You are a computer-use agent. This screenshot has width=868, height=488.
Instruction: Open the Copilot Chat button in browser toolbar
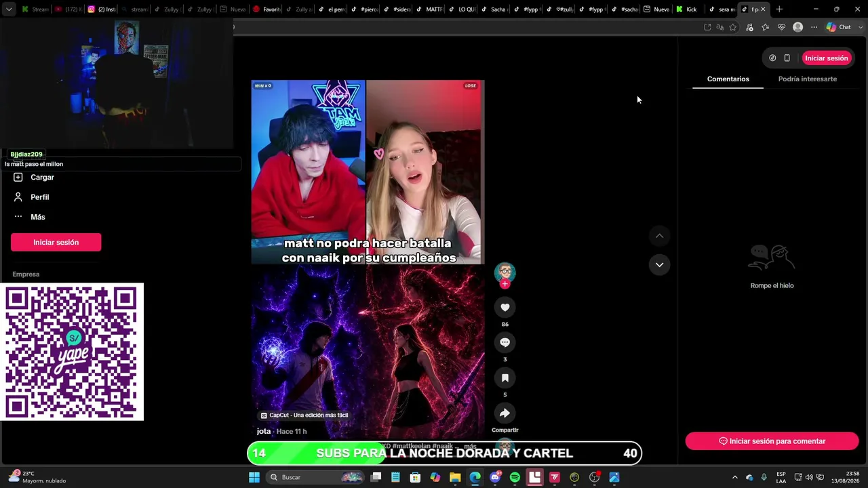tap(839, 27)
